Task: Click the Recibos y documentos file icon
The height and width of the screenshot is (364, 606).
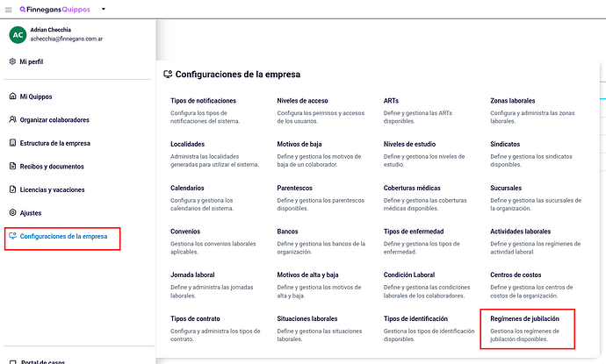Action: click(x=13, y=166)
